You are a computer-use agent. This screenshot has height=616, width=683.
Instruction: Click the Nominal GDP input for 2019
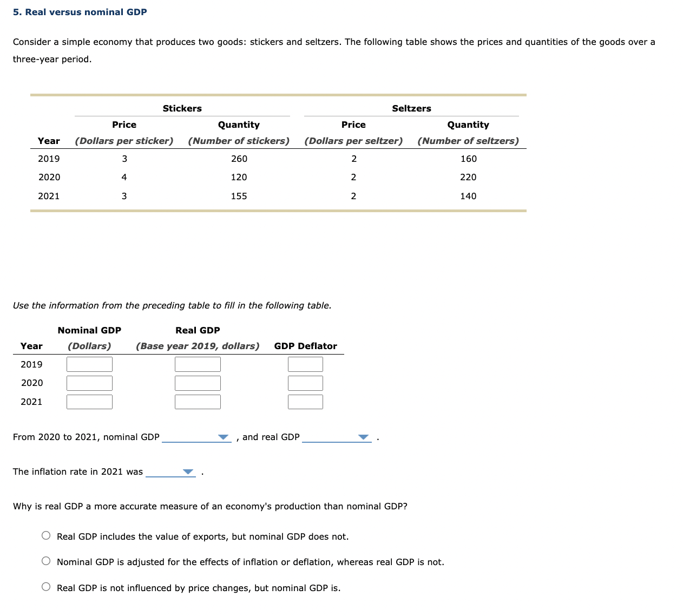89,364
